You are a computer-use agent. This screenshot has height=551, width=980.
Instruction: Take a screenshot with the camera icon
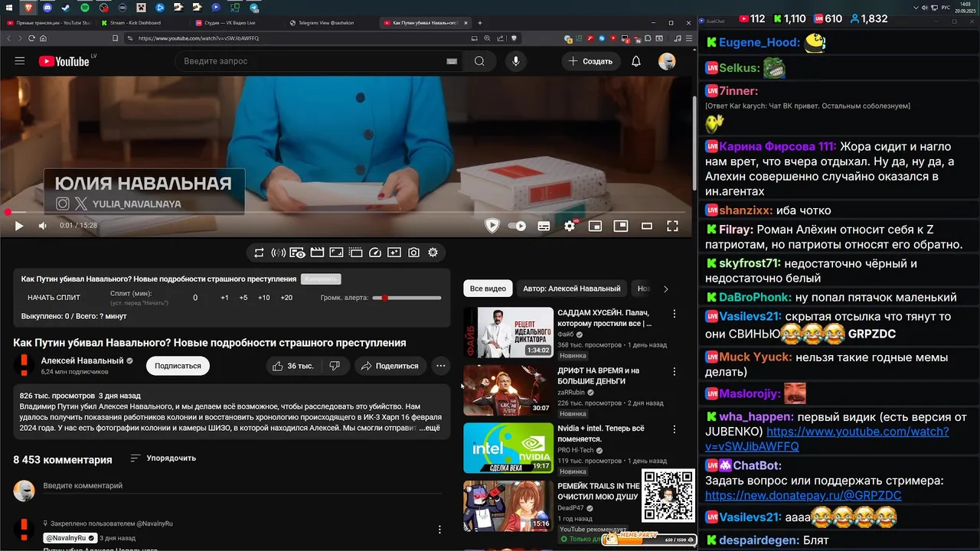[413, 253]
